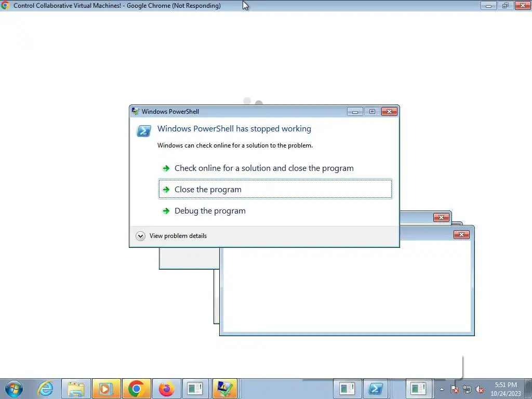This screenshot has height=399, width=532.
Task: Click the Show desktop strip beside the clock
Action: pyautogui.click(x=528, y=389)
